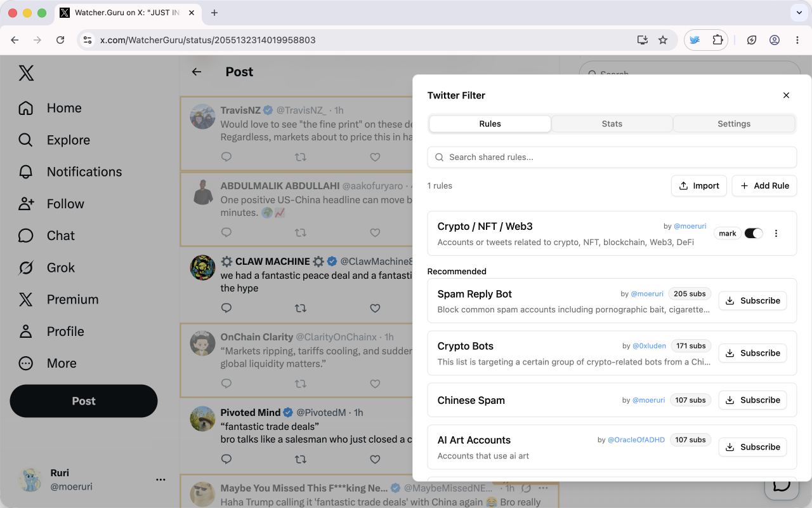Open account menu dots beside Ruri

[160, 479]
